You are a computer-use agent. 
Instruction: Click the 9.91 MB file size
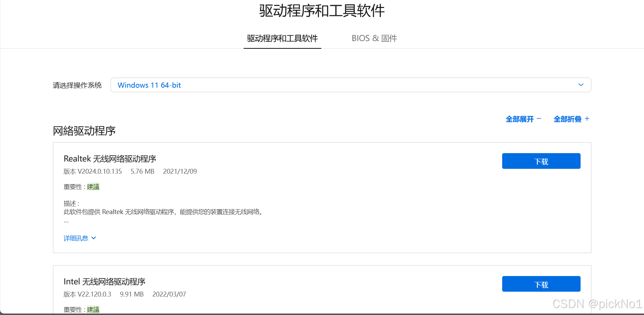pyautogui.click(x=132, y=294)
